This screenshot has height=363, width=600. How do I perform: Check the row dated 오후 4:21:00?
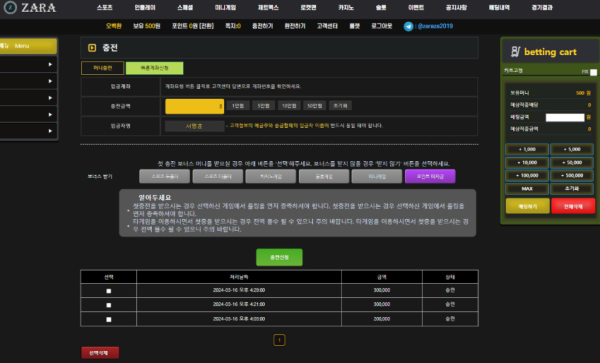point(109,305)
